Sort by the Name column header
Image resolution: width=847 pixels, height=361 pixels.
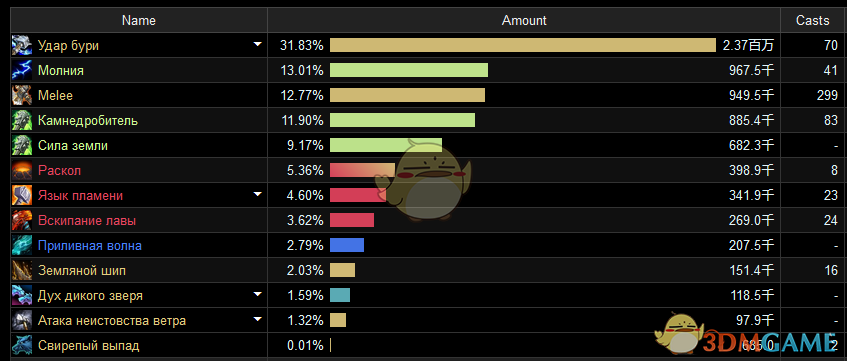(139, 21)
